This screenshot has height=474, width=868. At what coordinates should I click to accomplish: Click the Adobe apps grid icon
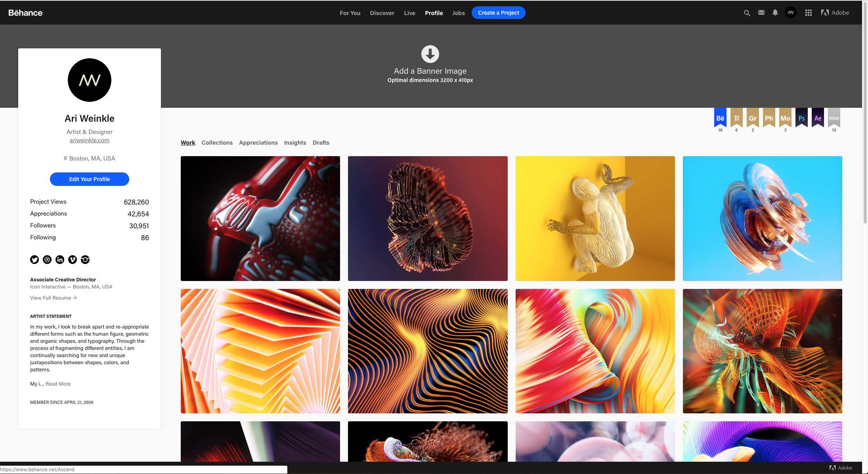point(809,12)
